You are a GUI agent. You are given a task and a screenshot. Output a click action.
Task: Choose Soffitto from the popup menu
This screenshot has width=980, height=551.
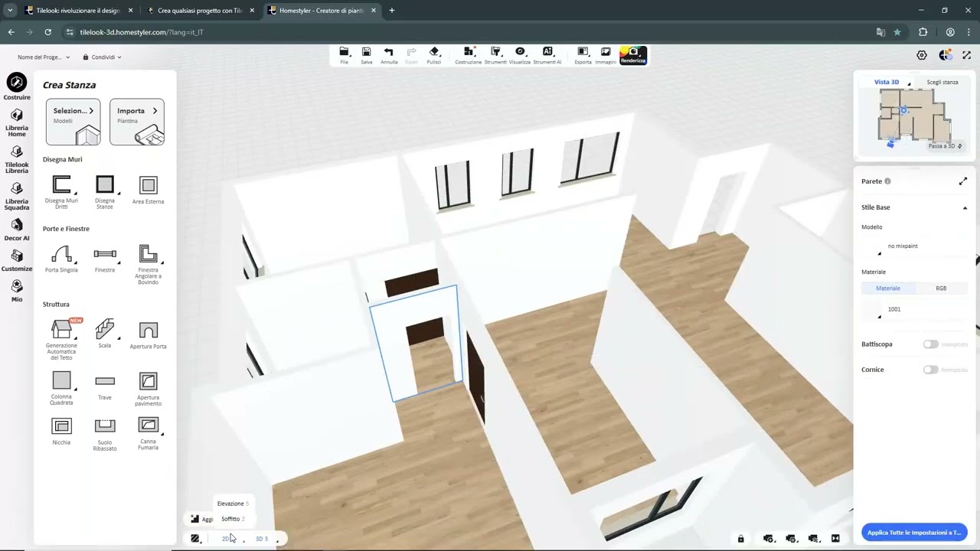[233, 519]
